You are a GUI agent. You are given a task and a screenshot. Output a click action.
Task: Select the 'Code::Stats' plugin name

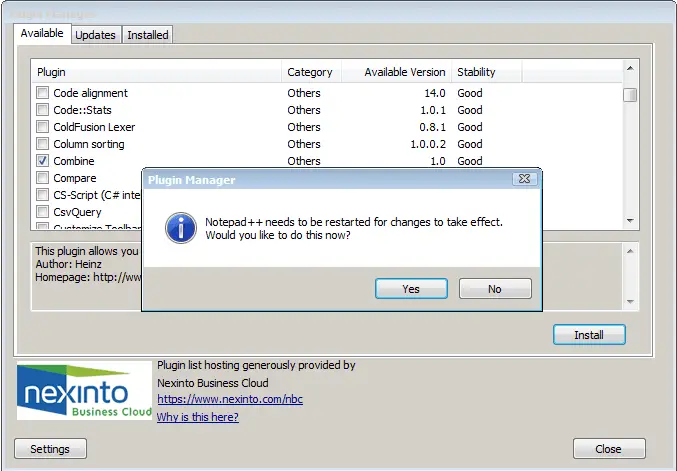click(82, 110)
